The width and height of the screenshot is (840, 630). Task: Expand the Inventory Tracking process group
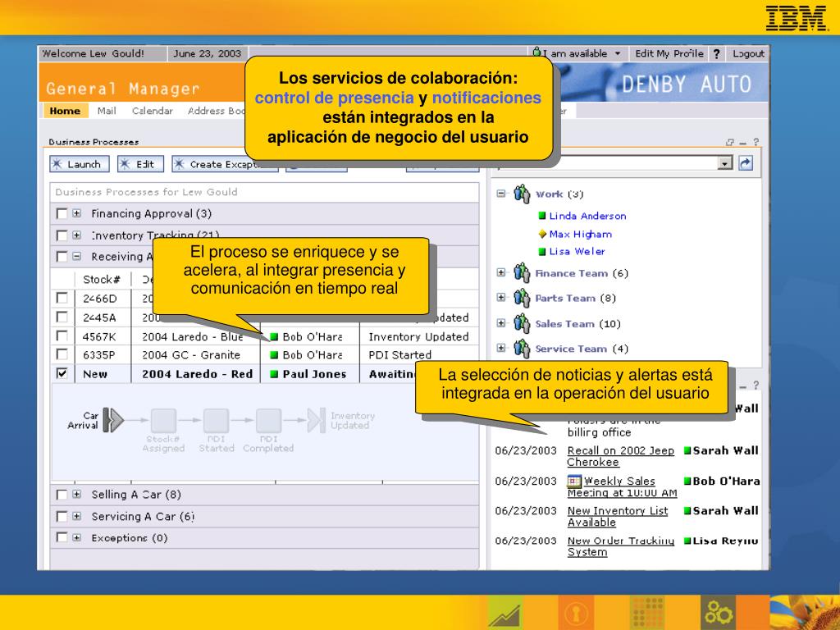[x=77, y=235]
